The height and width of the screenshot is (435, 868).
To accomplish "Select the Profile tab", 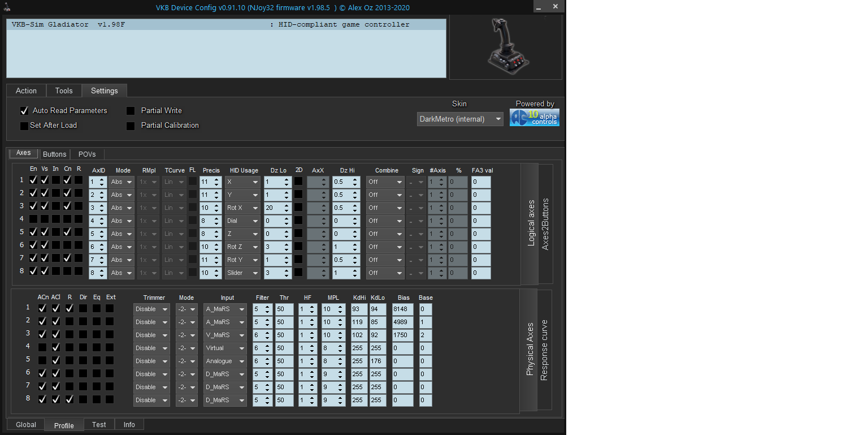I will point(64,425).
